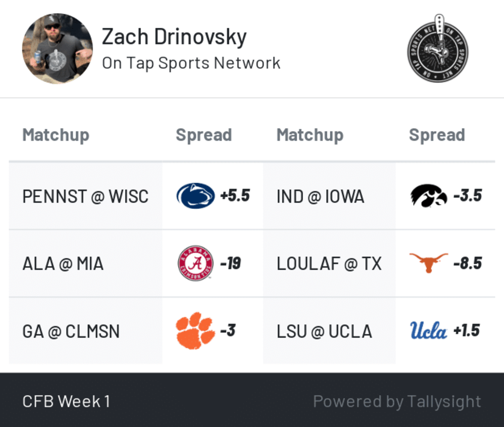The width and height of the screenshot is (504, 427).
Task: Click the Alabama Crimson Tide logo
Action: [x=195, y=263]
